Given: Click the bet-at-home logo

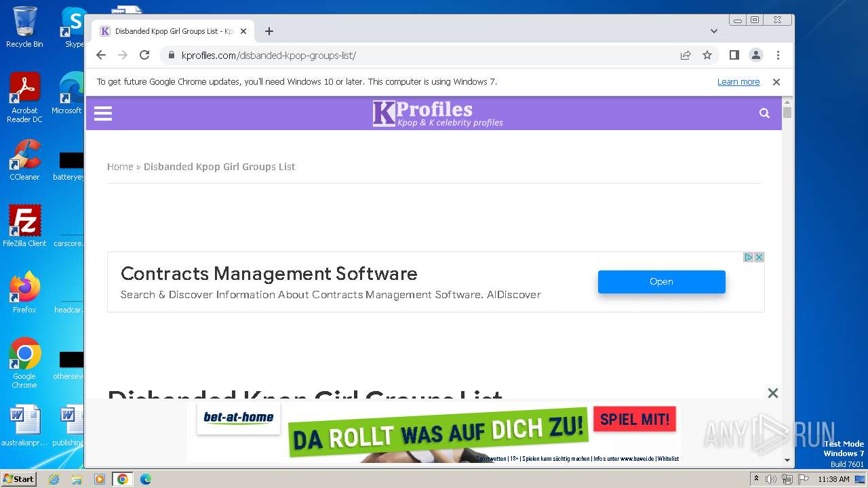Looking at the screenshot, I should pos(239,418).
